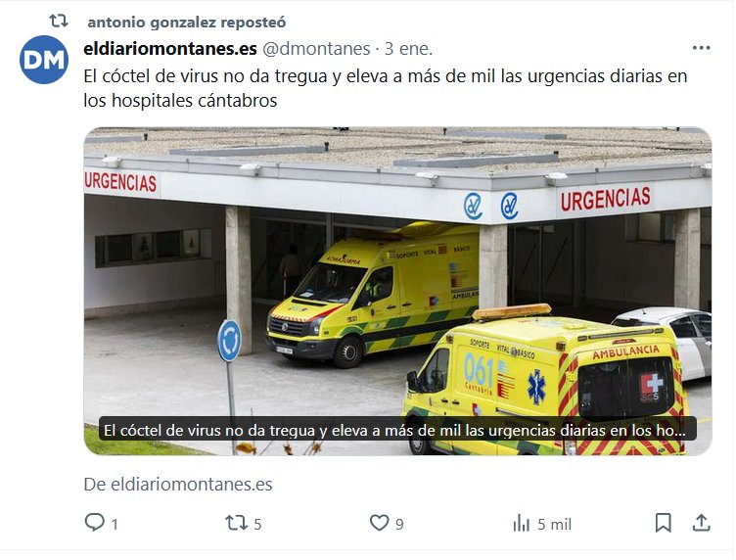Open the @dmontanes handle
This screenshot has height=560, width=736.
point(316,49)
